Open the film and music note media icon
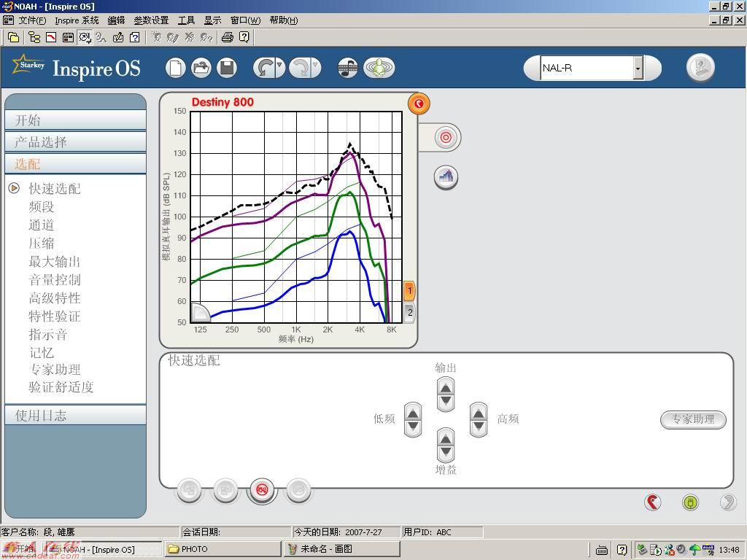The width and height of the screenshot is (747, 560). (x=348, y=68)
